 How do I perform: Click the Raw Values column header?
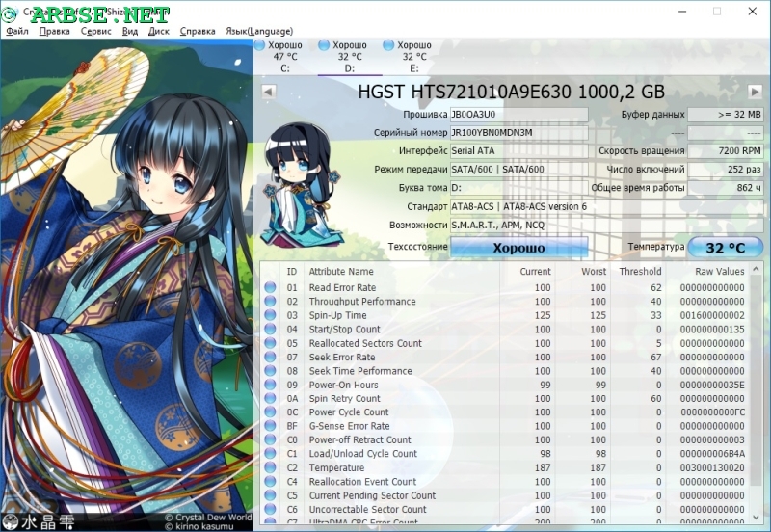pyautogui.click(x=707, y=272)
